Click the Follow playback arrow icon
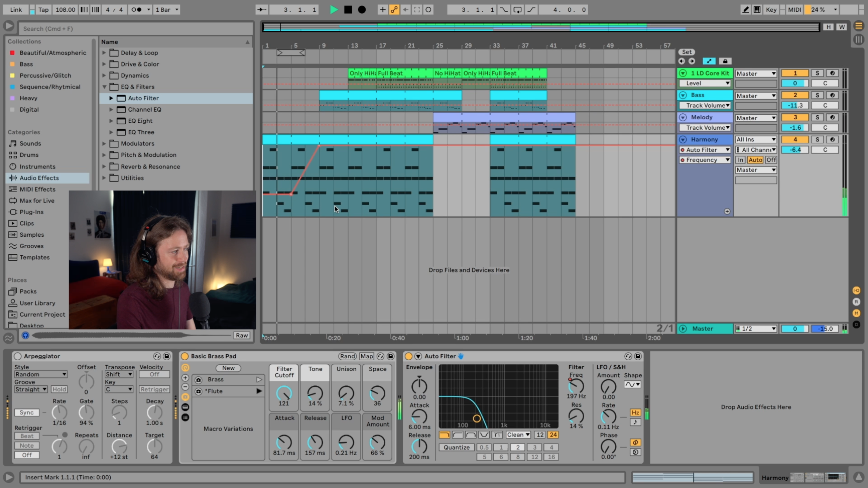 262,9
